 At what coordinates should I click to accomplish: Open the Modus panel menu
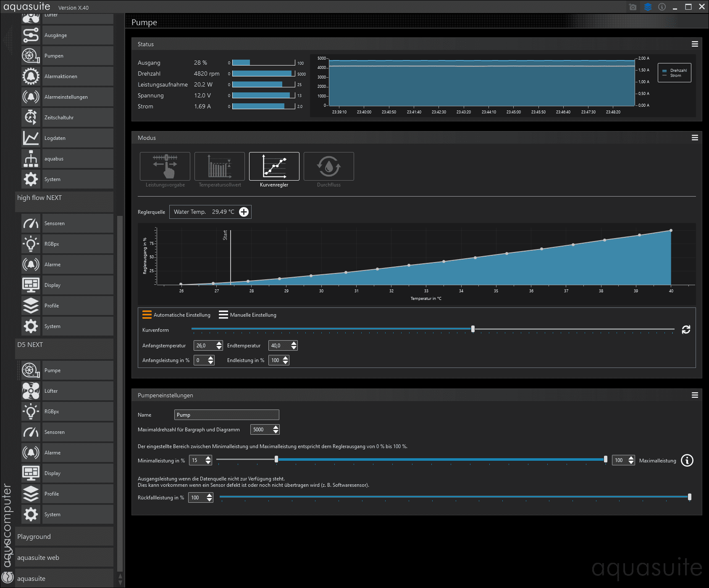695,138
